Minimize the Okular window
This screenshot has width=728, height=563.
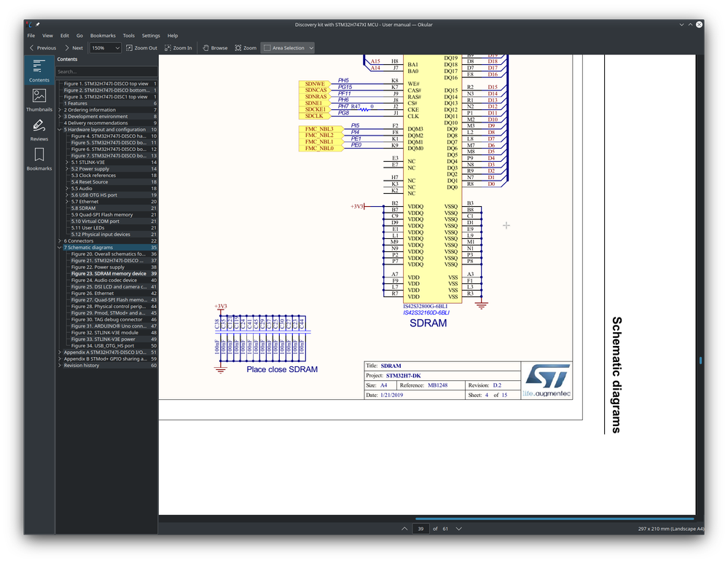[681, 25]
